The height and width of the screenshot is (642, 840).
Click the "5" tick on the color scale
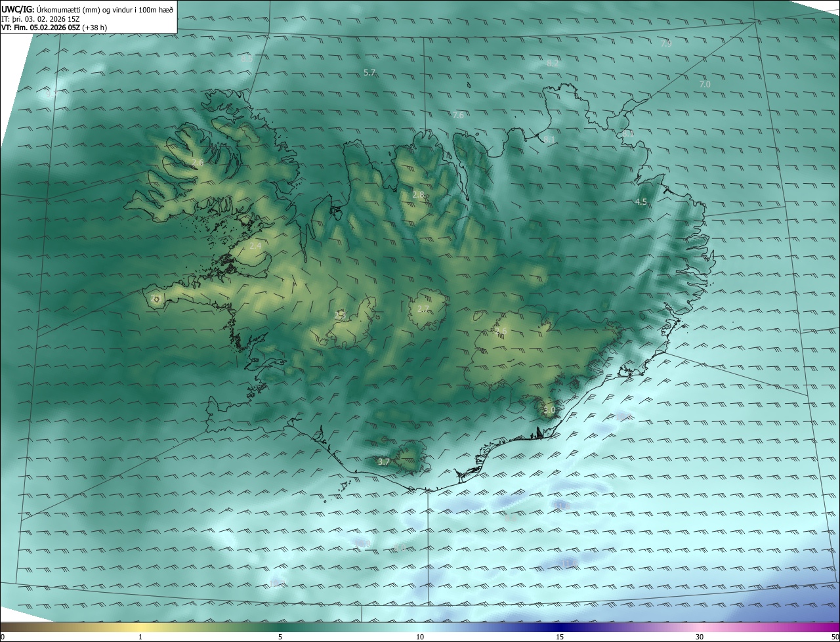pos(280,637)
